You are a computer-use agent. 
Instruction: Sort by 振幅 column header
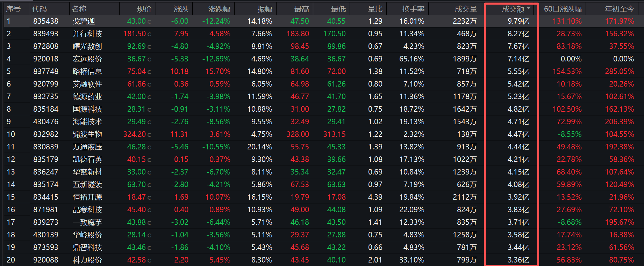click(265, 9)
